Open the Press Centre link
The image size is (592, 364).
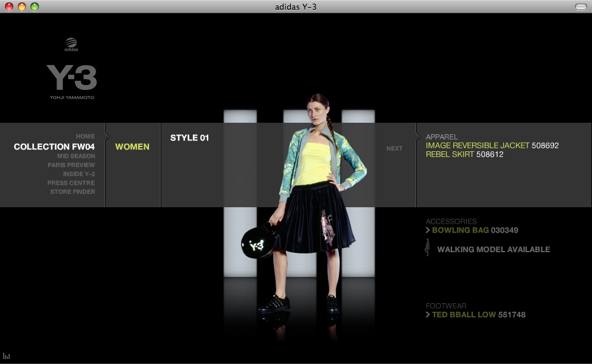coord(71,183)
